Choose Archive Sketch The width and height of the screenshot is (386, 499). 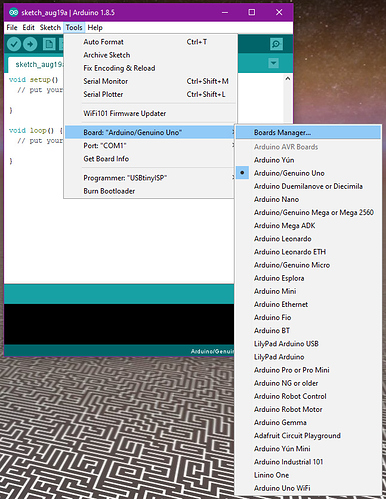150,55
